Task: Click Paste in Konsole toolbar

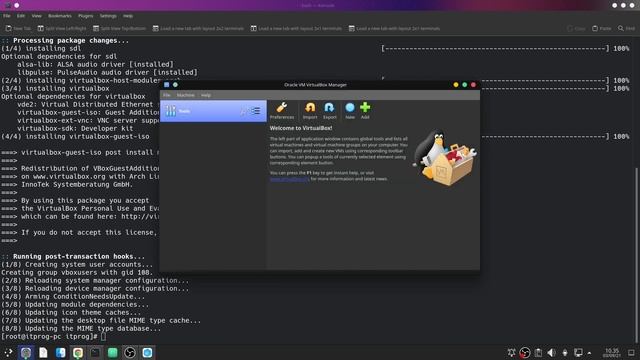Action: coord(602,29)
